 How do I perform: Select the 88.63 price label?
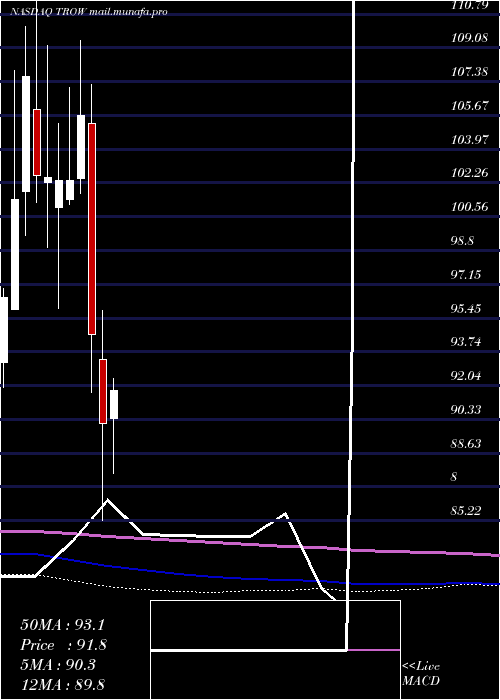(x=466, y=444)
